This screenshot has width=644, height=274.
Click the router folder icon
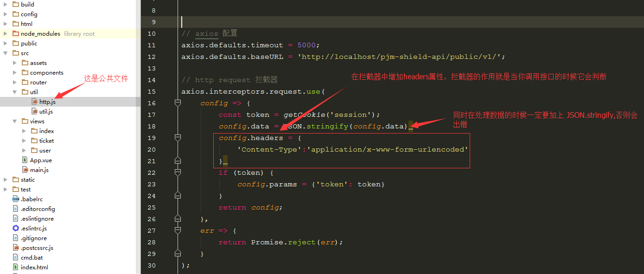25,82
